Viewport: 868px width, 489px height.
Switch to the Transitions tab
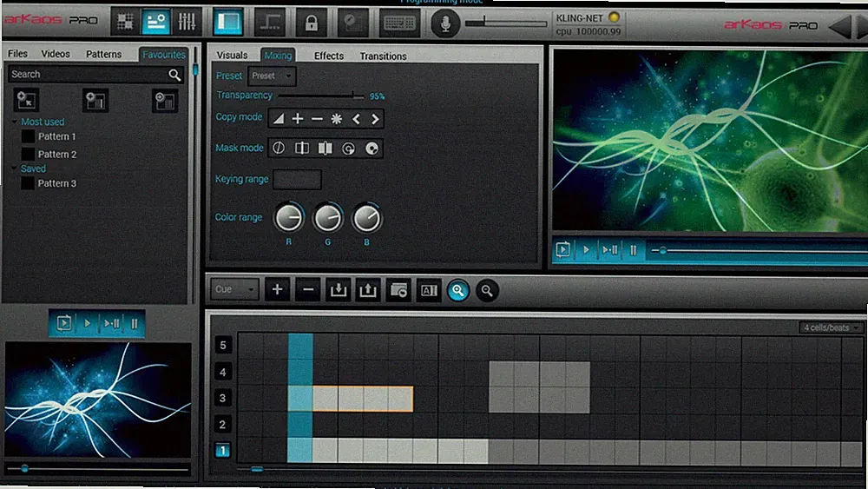383,56
